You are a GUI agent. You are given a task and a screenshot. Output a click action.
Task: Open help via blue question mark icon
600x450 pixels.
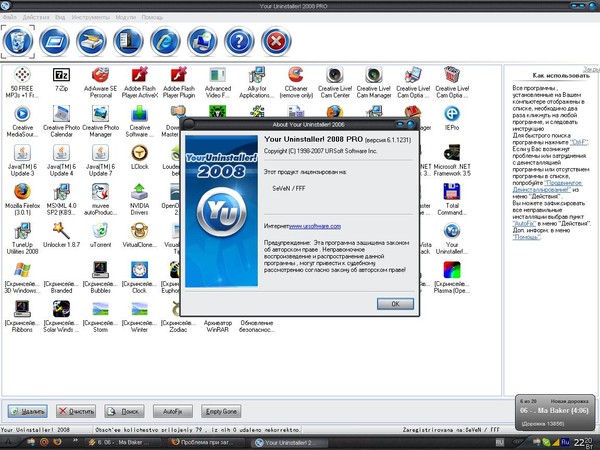(x=238, y=41)
